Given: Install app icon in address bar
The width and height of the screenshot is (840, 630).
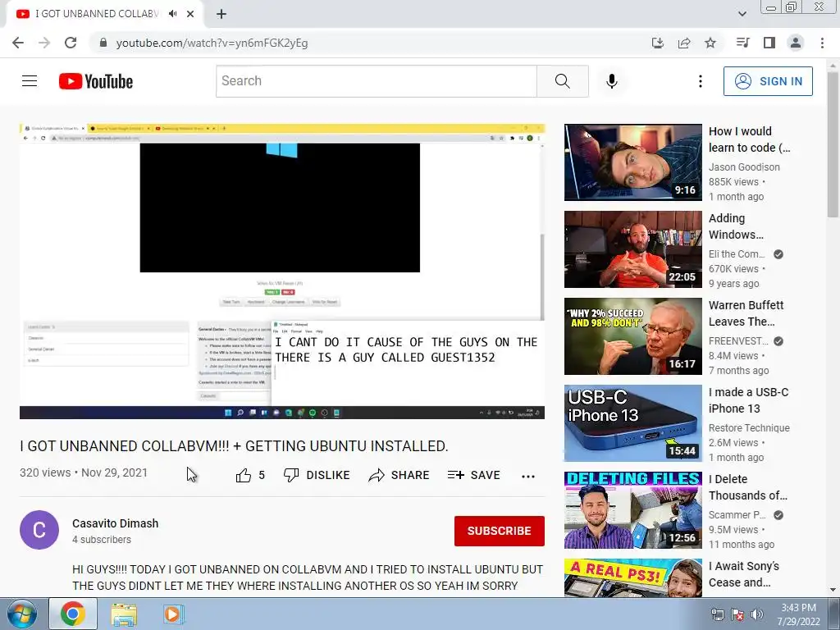Looking at the screenshot, I should pos(657,43).
